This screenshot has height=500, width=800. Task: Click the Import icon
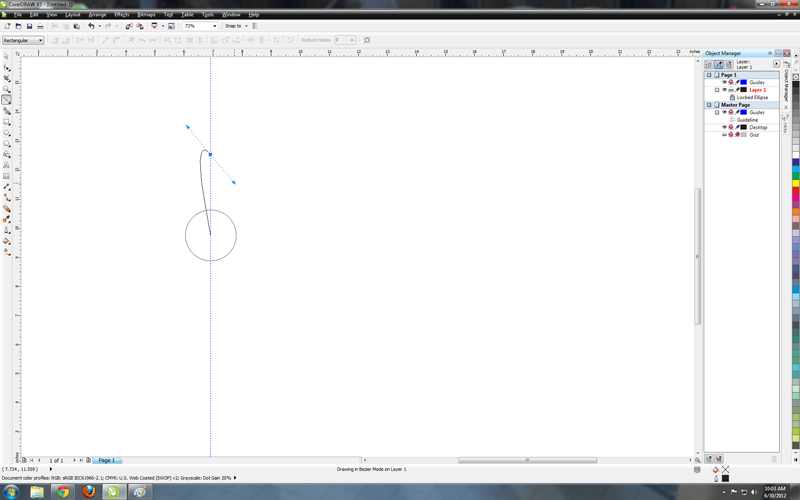tap(129, 26)
